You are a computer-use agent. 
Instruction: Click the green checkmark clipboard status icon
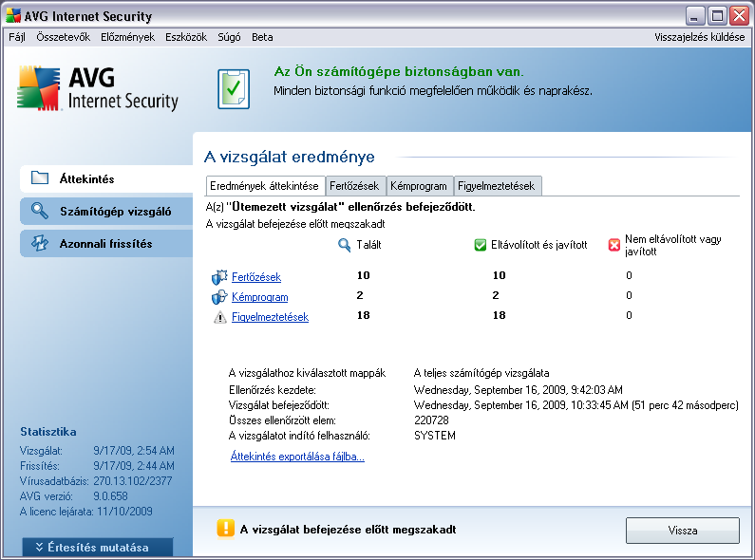point(234,88)
